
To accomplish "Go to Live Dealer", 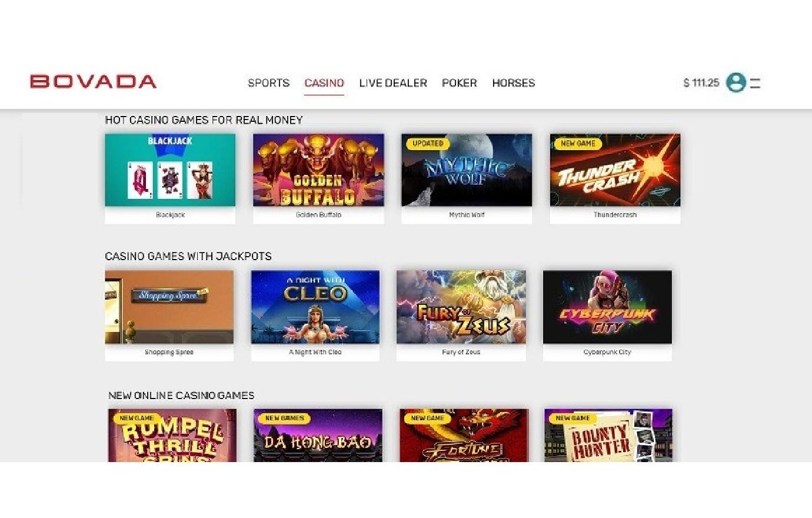I will click(393, 83).
